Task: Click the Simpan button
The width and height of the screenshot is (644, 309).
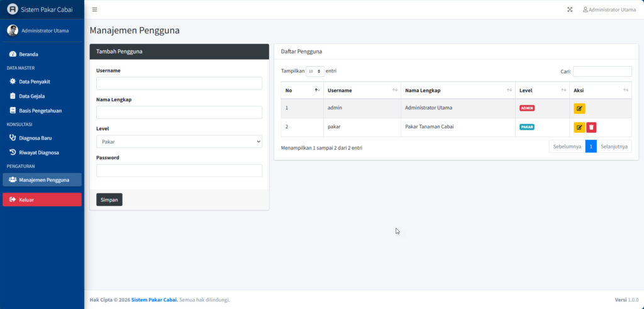Action: pos(109,199)
